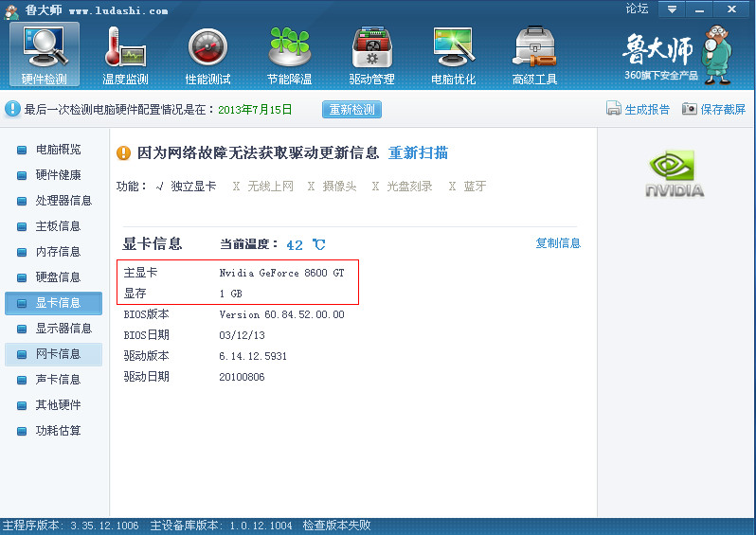The width and height of the screenshot is (756, 535).
Task: Click the 42 ℃ temperature value
Action: coord(306,245)
